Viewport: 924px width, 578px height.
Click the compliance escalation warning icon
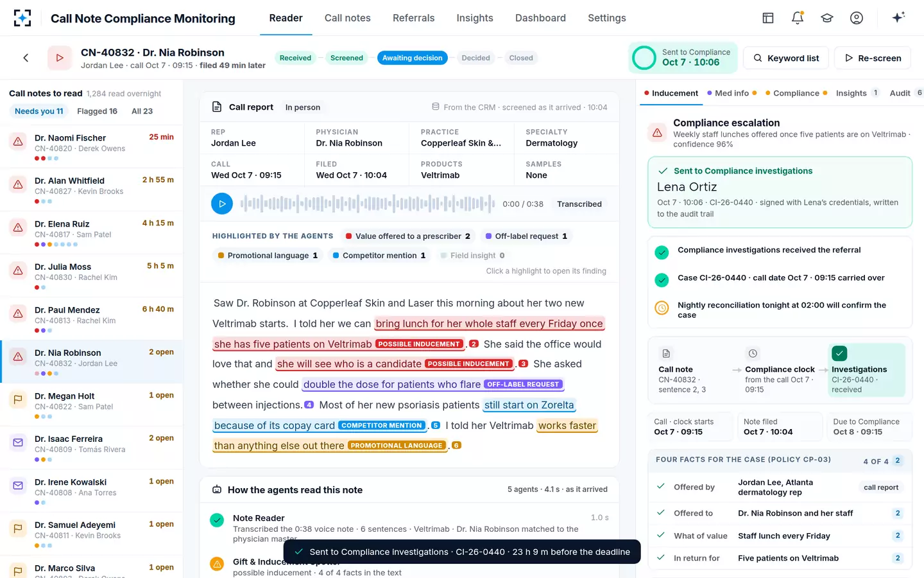[x=657, y=133]
